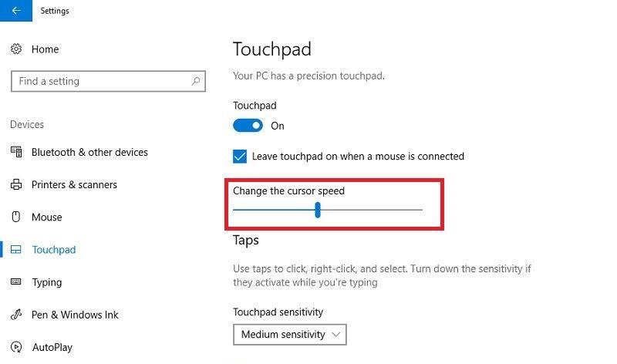This screenshot has height=364, width=617.
Task: Click the Home gear icon
Action: coord(16,49)
